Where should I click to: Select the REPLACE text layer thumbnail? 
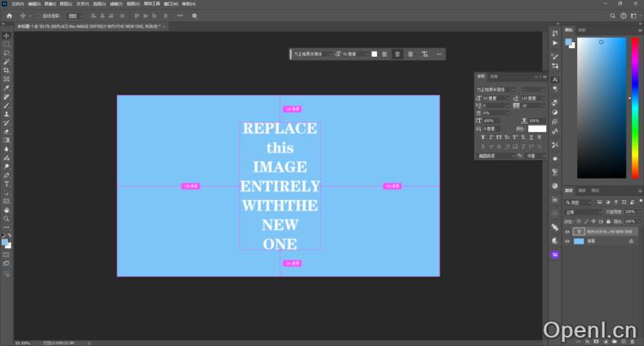[579, 232]
